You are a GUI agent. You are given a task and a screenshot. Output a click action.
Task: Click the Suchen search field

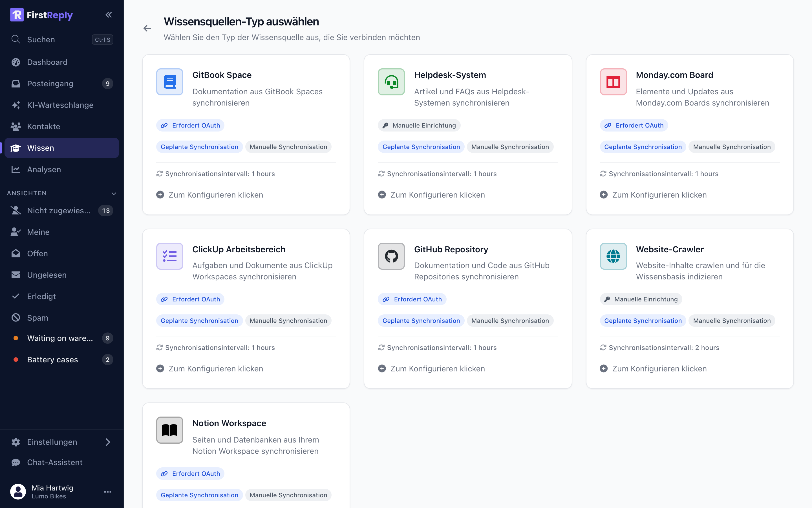point(62,39)
